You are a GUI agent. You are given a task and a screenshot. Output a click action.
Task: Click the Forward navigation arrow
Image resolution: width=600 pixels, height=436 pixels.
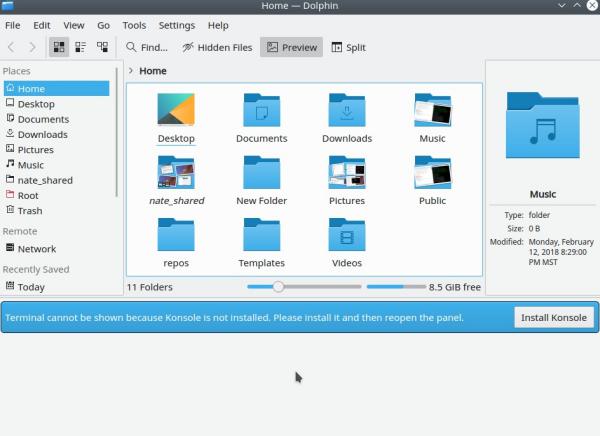coord(33,47)
